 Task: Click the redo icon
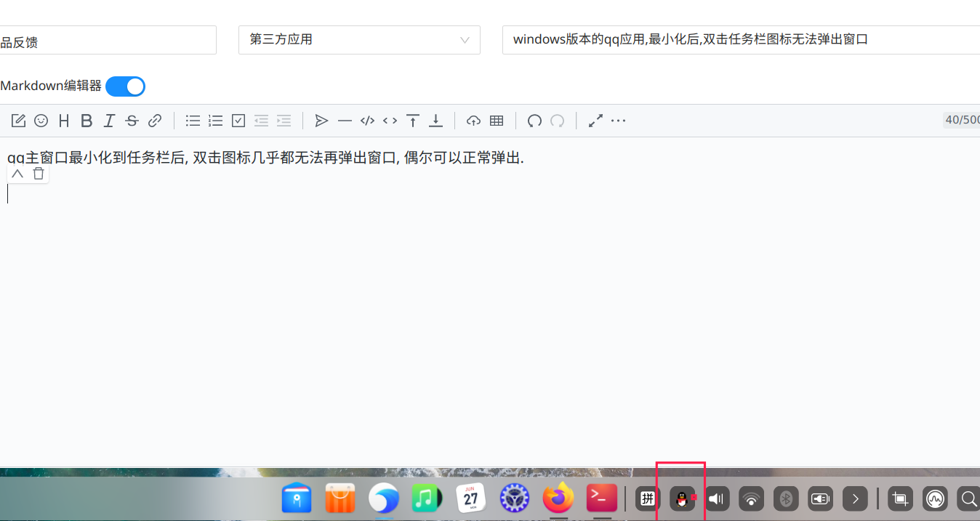point(557,121)
